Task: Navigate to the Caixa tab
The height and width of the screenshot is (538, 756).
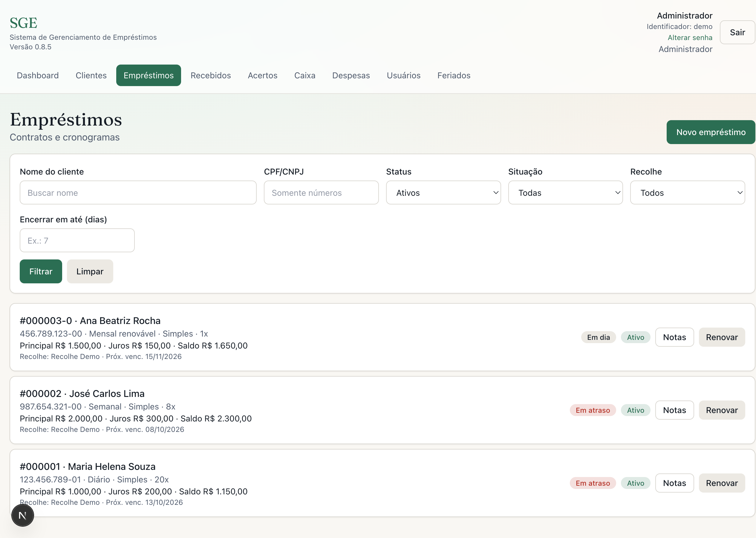Action: point(305,76)
